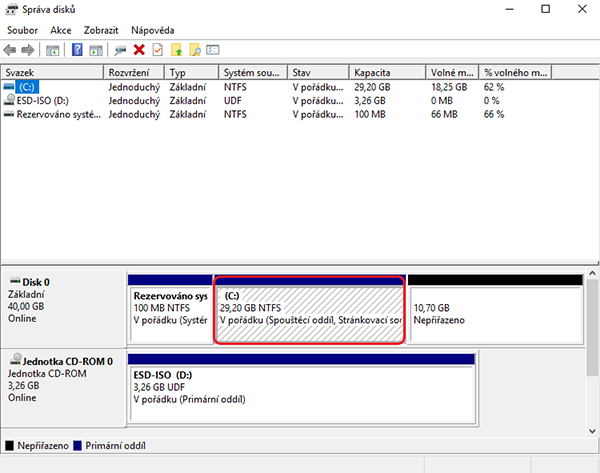Click the Back arrow in the toolbar
The image size is (600, 473).
point(11,49)
